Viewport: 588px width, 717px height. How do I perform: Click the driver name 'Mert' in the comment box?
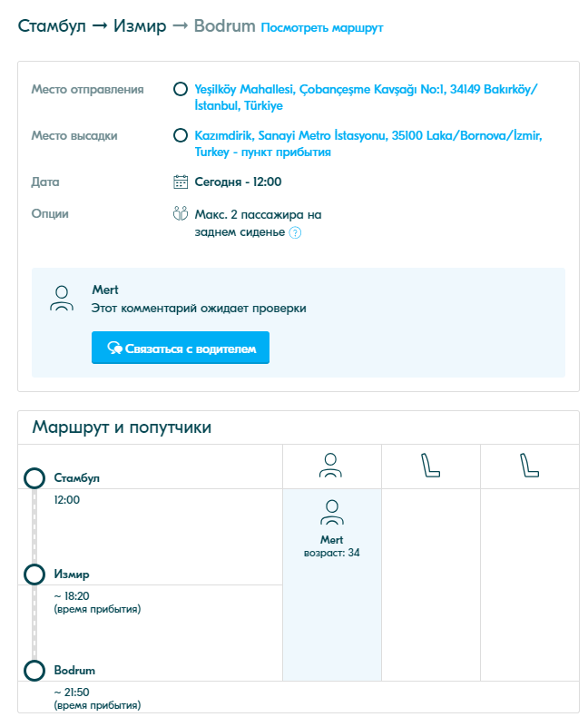[x=105, y=290]
